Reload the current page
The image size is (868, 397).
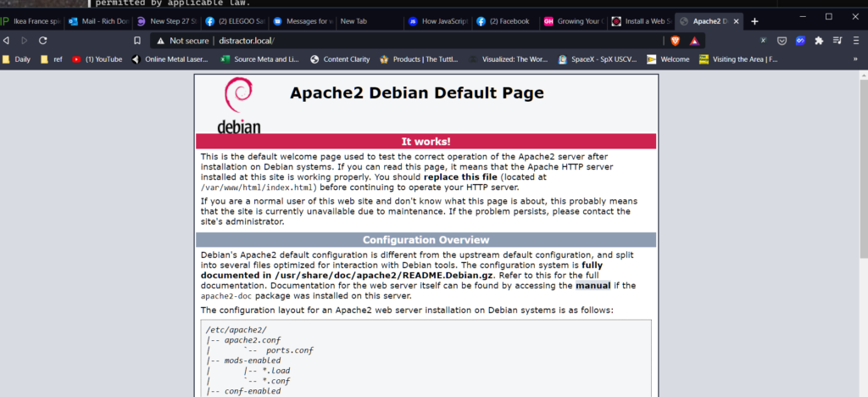pyautogui.click(x=42, y=41)
